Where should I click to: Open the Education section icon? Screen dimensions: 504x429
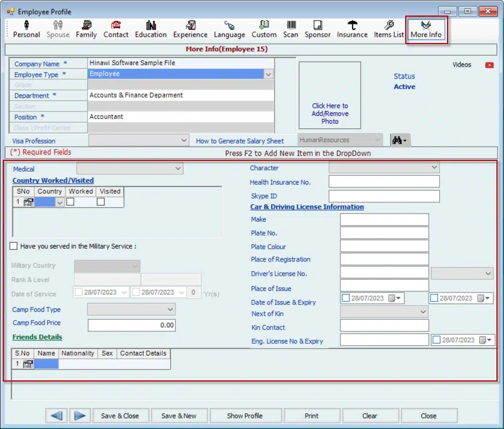[x=151, y=25]
